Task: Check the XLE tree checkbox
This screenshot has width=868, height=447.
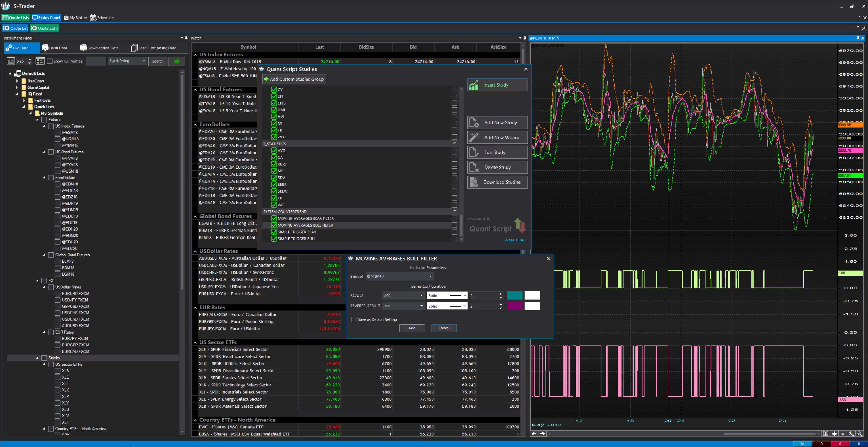Action: (x=58, y=377)
